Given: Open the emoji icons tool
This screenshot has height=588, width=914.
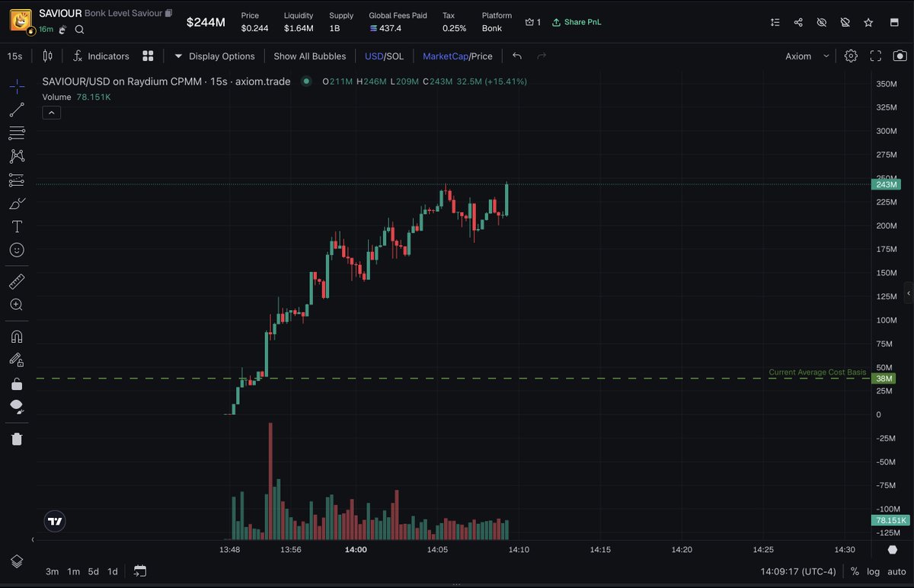Looking at the screenshot, I should coord(17,250).
